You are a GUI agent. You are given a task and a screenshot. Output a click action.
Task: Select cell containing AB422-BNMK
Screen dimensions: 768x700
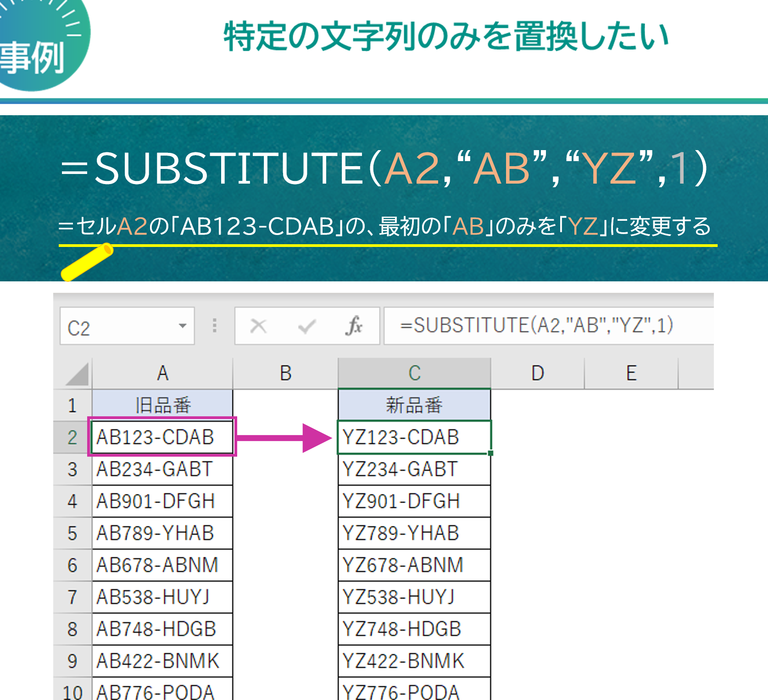coord(162,661)
